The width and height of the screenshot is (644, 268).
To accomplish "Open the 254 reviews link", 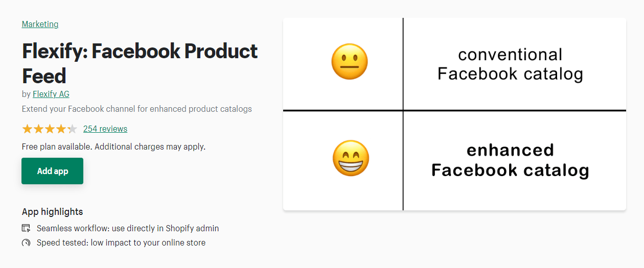I will 105,129.
